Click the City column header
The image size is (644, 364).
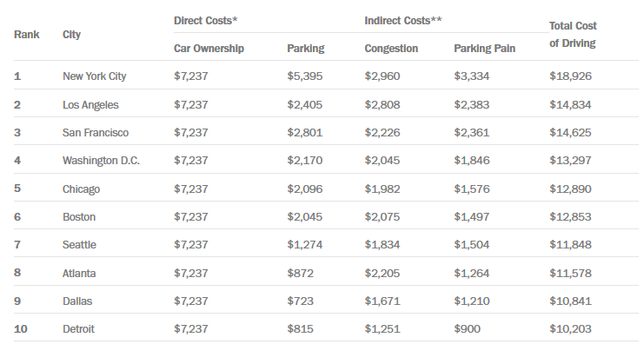tap(72, 34)
